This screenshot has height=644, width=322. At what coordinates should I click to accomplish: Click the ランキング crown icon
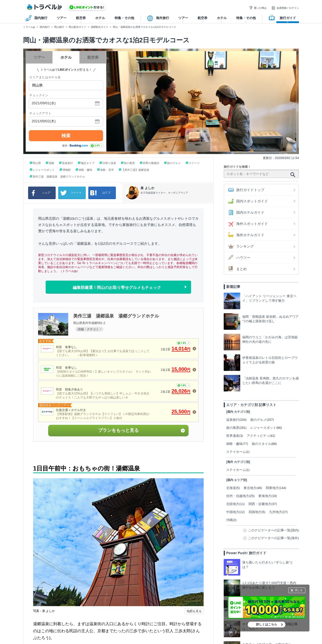[x=231, y=246]
